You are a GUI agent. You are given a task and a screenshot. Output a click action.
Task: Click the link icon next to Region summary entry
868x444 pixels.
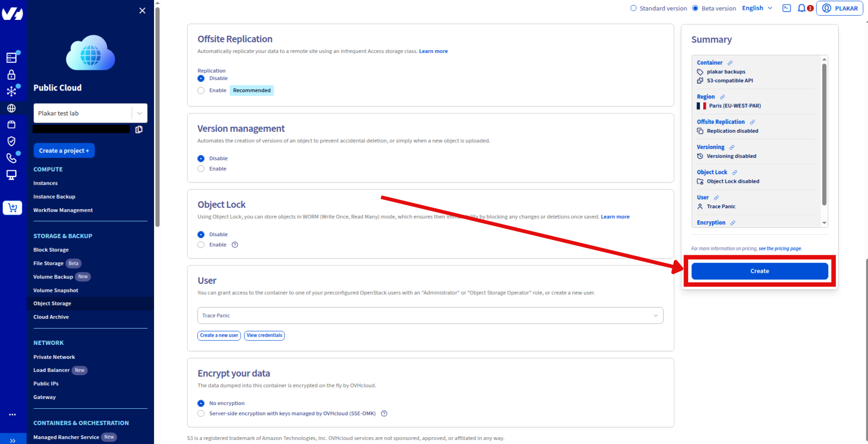[x=721, y=96]
